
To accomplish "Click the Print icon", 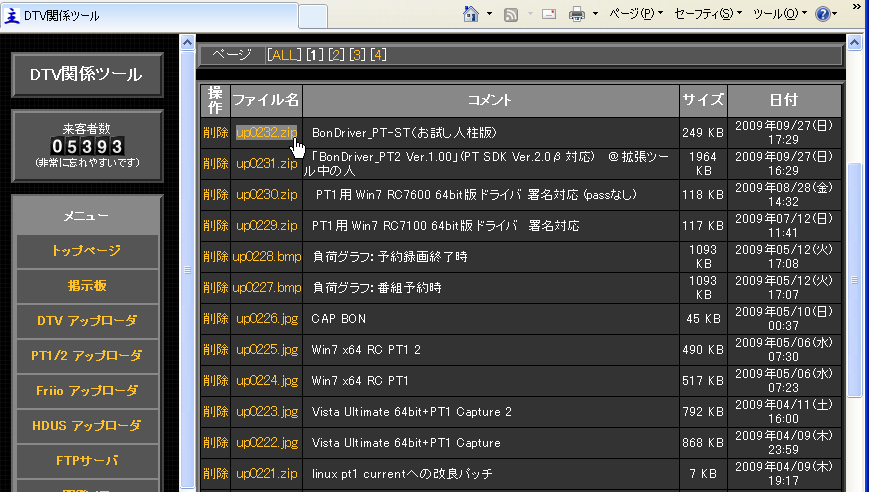I will click(x=577, y=14).
